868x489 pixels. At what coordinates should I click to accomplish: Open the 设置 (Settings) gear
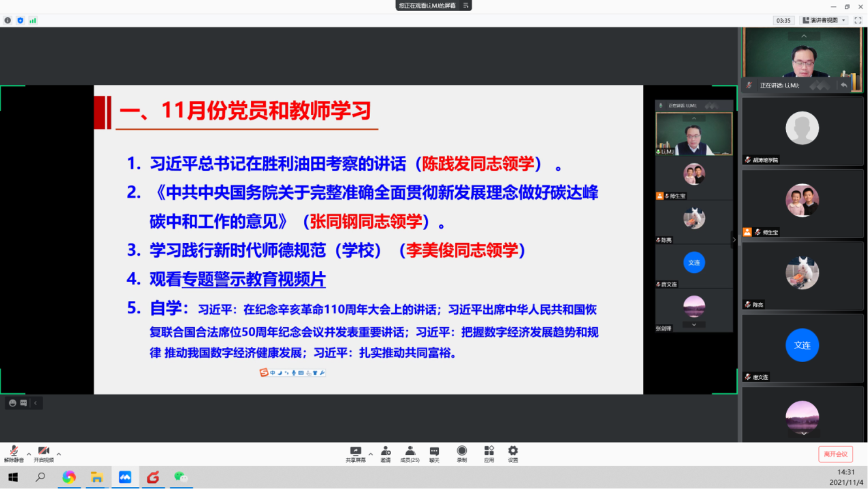tap(513, 453)
